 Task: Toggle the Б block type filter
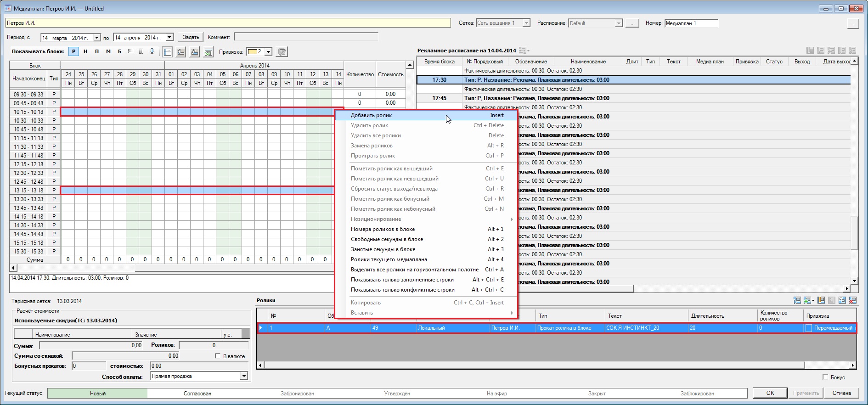[120, 51]
